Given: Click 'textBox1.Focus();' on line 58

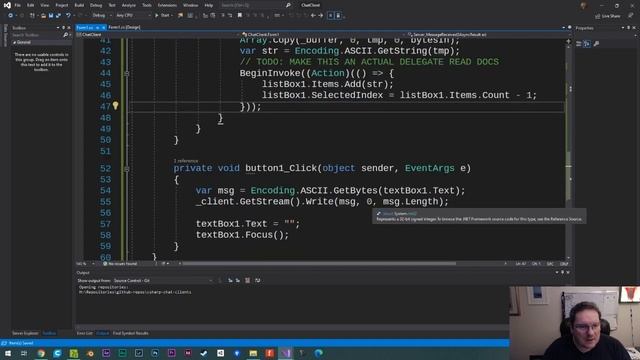Looking at the screenshot, I should pyautogui.click(x=242, y=235).
